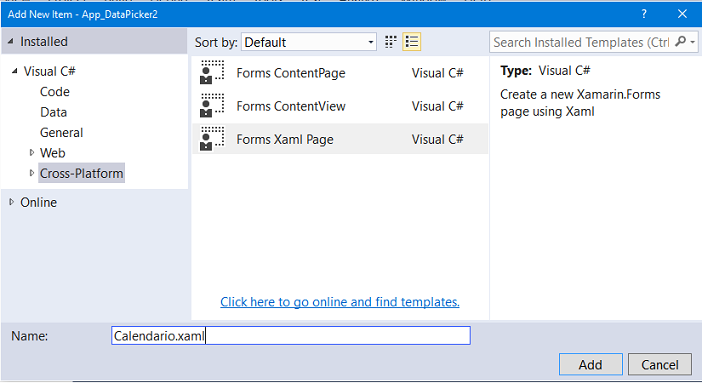
Task: Expand the Cross-Platform node arrow
Action: pyautogui.click(x=31, y=173)
